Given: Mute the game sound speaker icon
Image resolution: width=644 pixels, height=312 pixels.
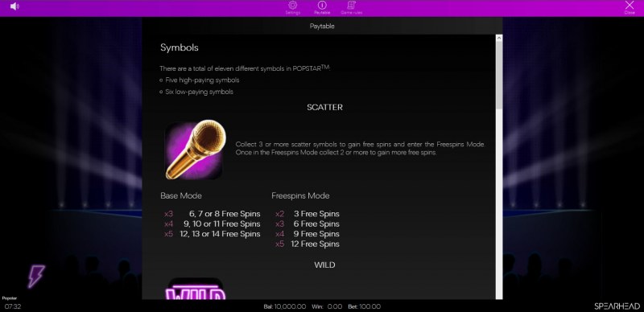Looking at the screenshot, I should tap(14, 6).
